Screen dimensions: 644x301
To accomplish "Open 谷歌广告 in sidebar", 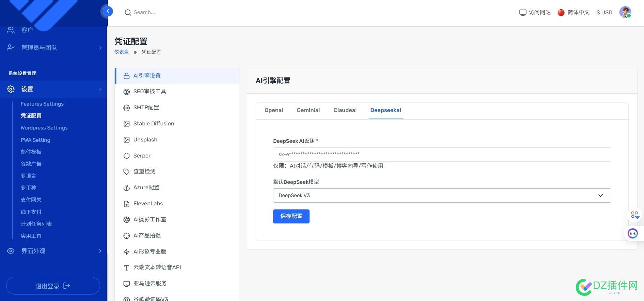I will click(x=31, y=164).
